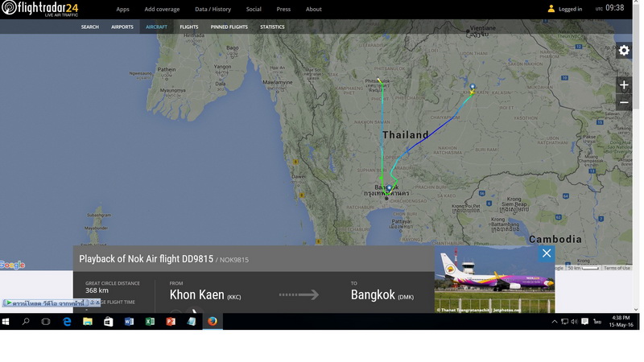
Task: Switch to the Airports tab
Action: click(122, 27)
